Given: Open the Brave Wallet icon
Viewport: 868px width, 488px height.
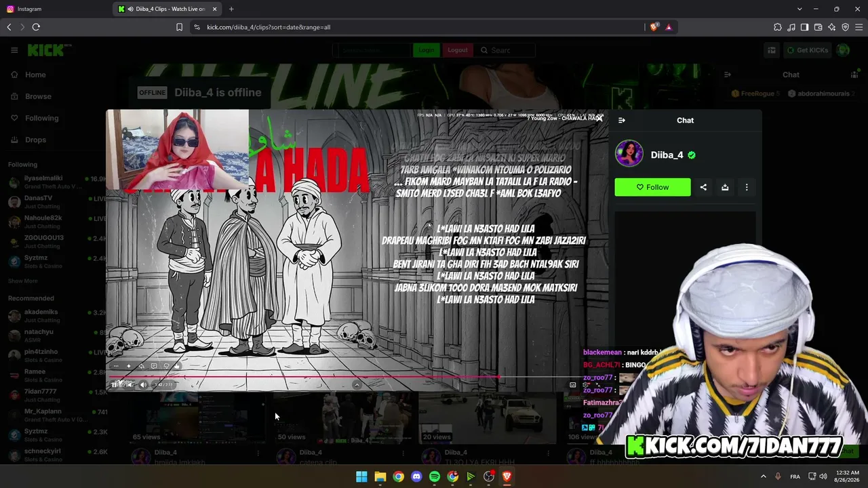Looking at the screenshot, I should 818,27.
